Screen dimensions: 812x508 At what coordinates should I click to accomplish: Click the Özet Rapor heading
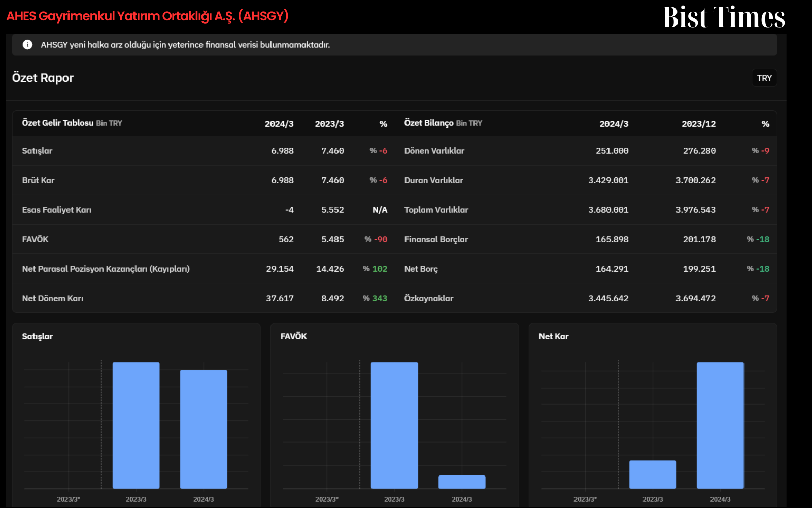(43, 78)
